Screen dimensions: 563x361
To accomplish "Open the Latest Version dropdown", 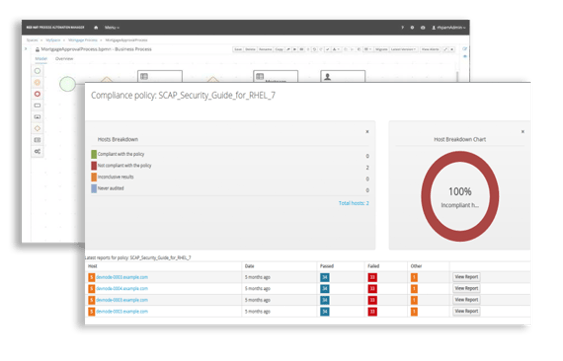I will tap(403, 49).
